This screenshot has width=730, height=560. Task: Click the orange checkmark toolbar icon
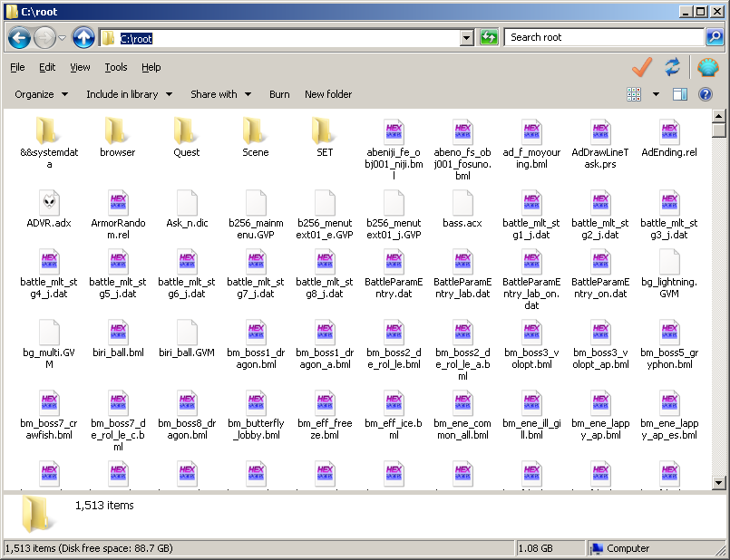pyautogui.click(x=642, y=67)
